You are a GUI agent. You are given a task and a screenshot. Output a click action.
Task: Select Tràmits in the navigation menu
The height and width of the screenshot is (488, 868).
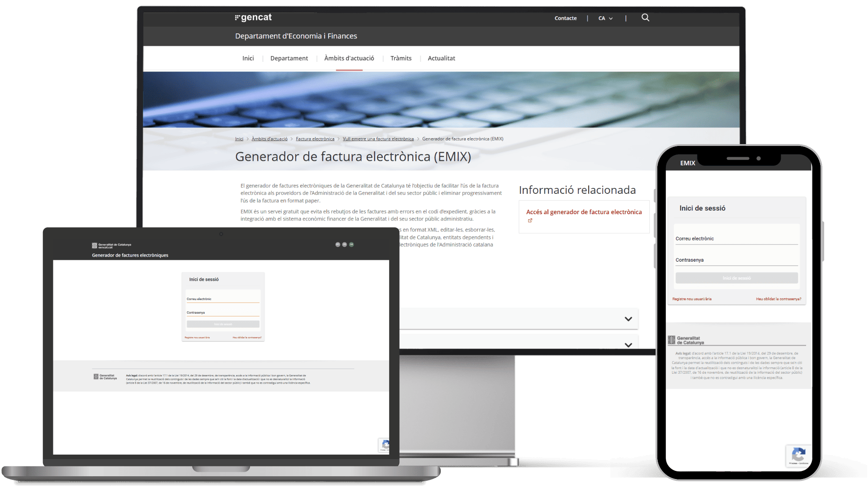coord(401,58)
